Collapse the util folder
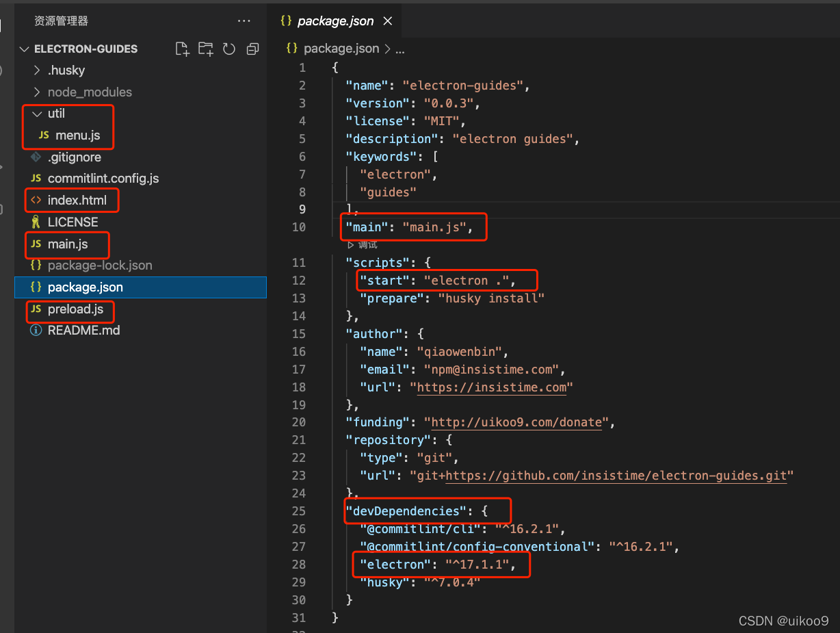This screenshot has width=840, height=633. [38, 114]
